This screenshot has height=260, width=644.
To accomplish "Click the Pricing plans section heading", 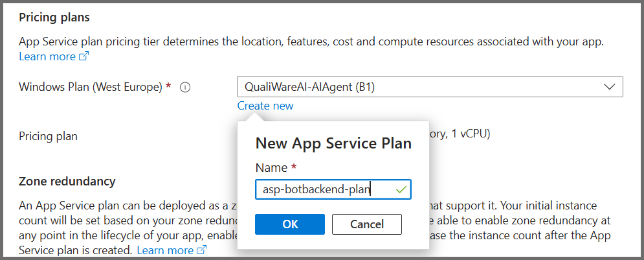I will tap(54, 17).
